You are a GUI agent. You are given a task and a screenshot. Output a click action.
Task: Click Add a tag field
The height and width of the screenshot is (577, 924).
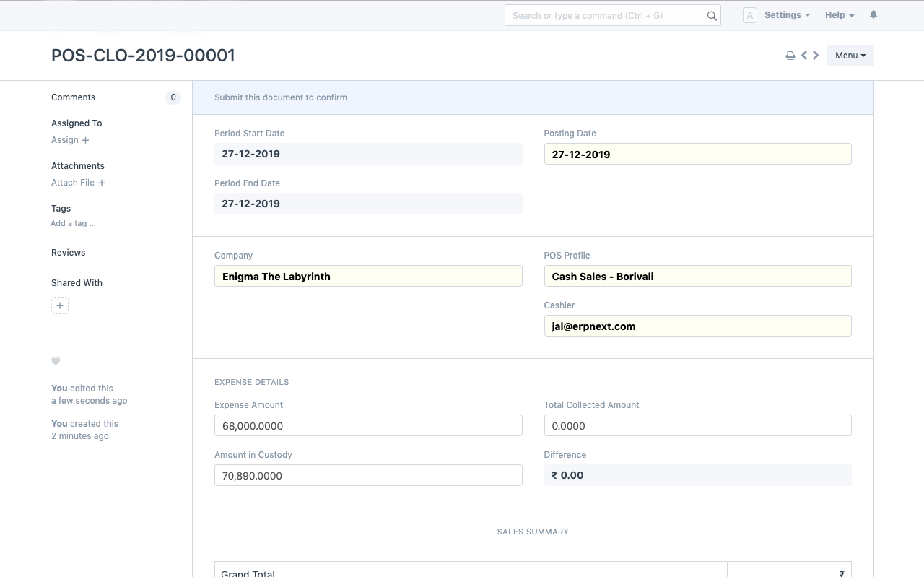pos(73,223)
